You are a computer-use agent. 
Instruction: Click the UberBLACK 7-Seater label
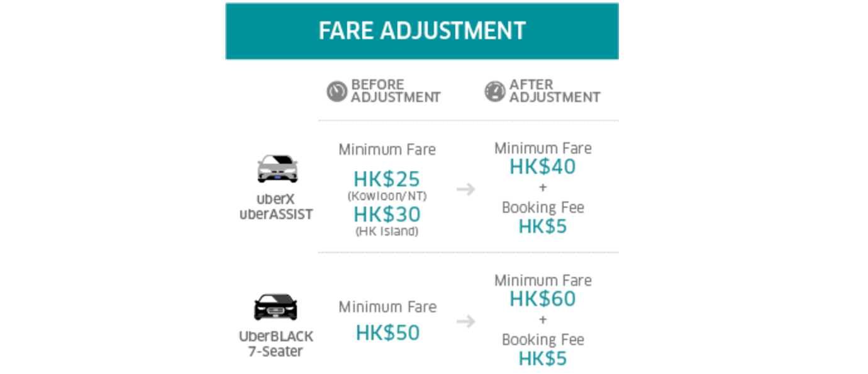pos(275,344)
